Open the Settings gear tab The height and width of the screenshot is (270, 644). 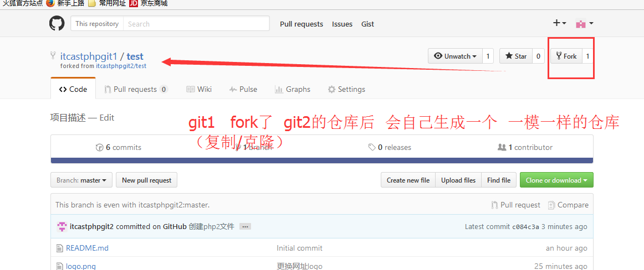(346, 89)
